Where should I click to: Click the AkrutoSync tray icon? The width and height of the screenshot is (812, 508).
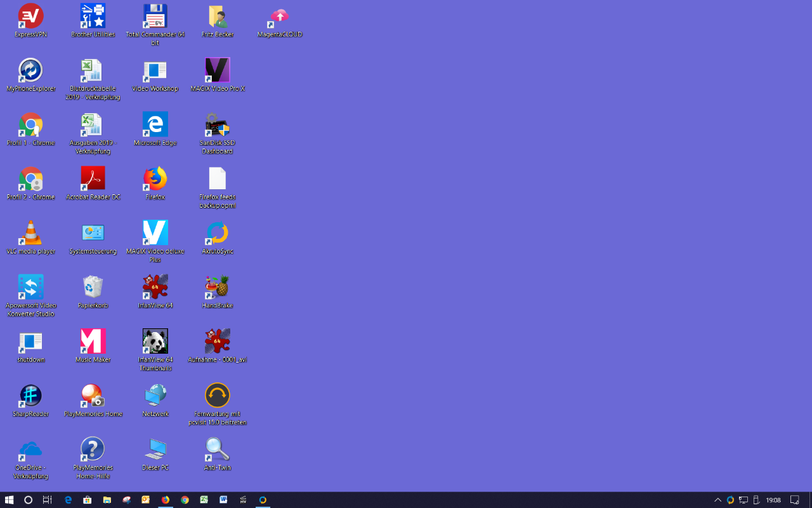click(x=731, y=500)
